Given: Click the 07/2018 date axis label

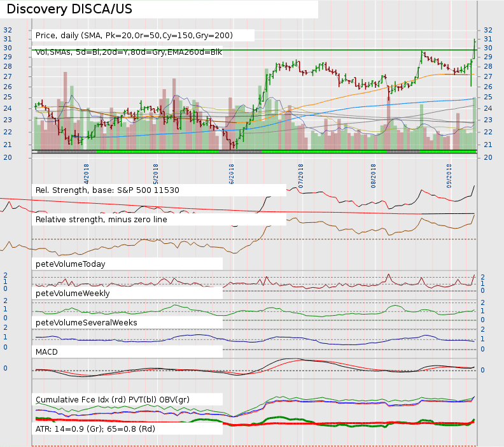Looking at the screenshot, I should pyautogui.click(x=301, y=176).
